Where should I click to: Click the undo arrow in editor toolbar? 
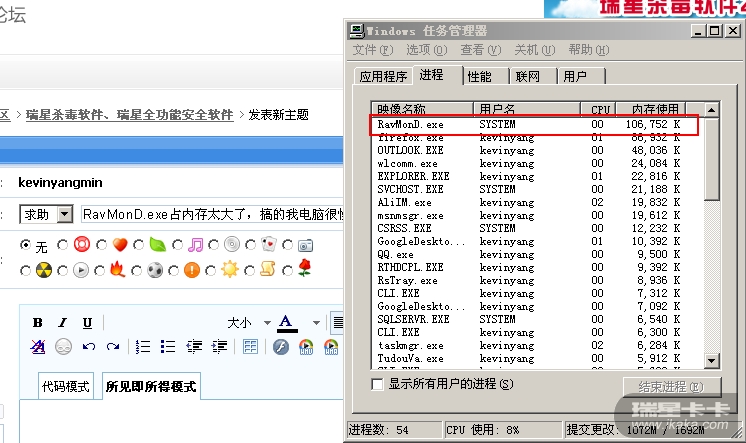[x=88, y=347]
